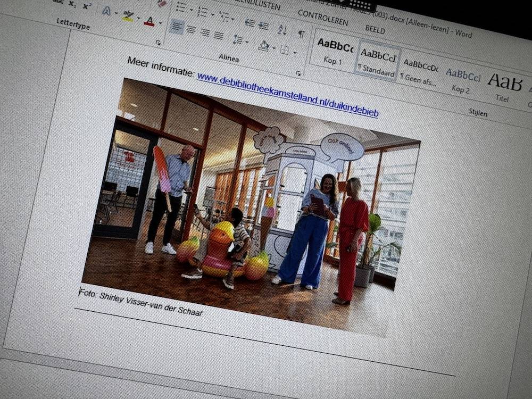Apply the Kop 2 style
This screenshot has height=399, width=532.
tap(462, 81)
